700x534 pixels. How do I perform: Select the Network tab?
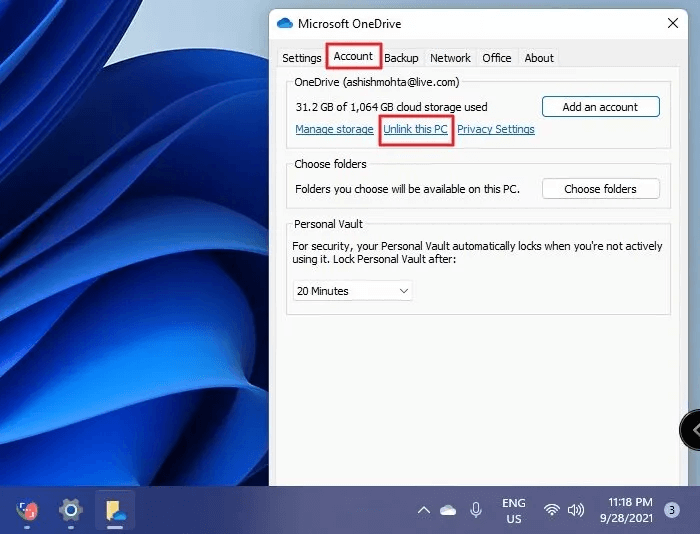click(450, 58)
